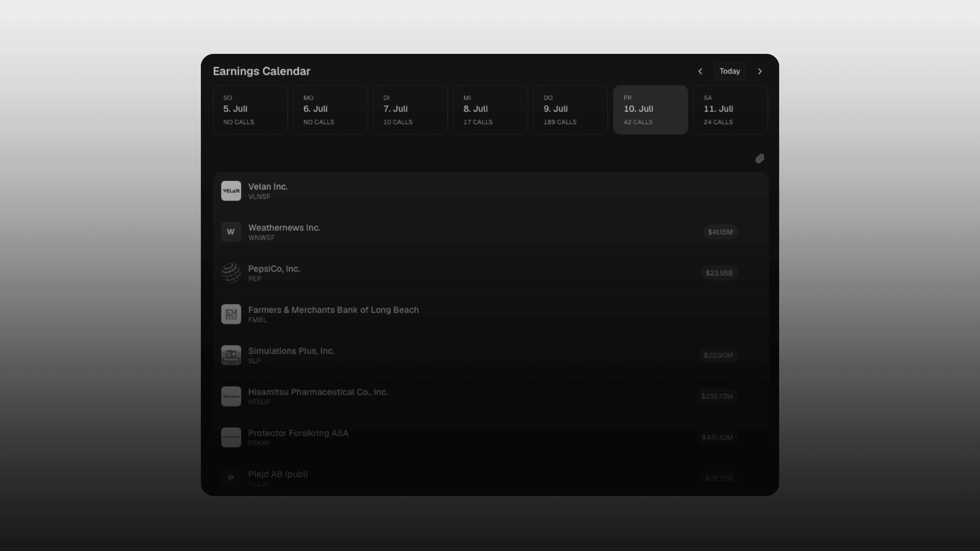Select the MO 6. Juli day card

tap(330, 110)
